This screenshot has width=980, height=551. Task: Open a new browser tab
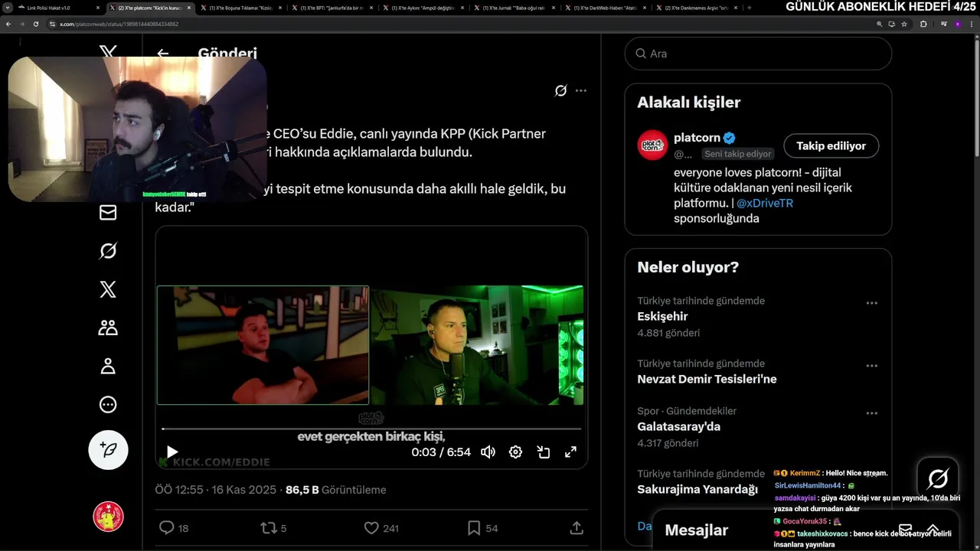[x=749, y=8]
